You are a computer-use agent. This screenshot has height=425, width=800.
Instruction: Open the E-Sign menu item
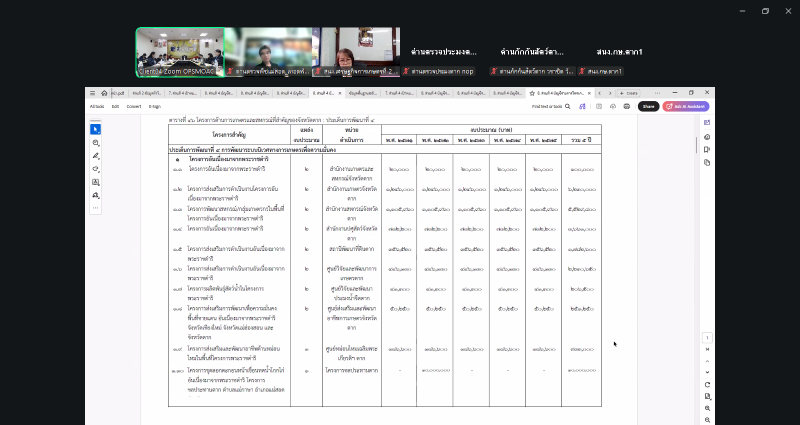pos(155,107)
